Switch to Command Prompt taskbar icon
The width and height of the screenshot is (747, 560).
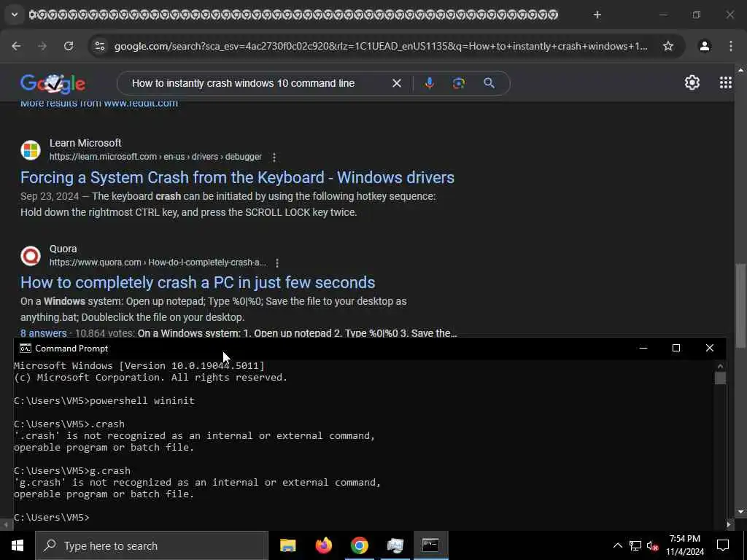tap(430, 545)
